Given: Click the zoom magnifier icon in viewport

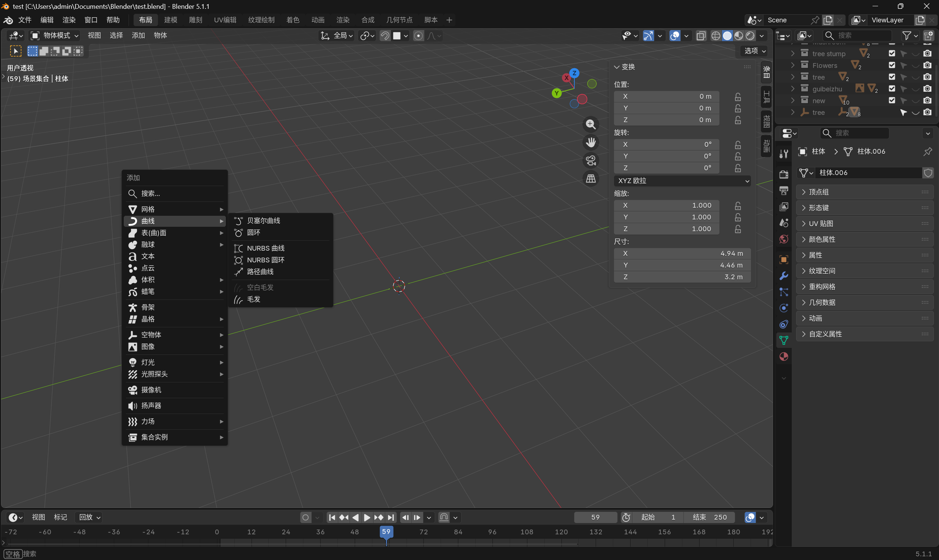Looking at the screenshot, I should 591,124.
